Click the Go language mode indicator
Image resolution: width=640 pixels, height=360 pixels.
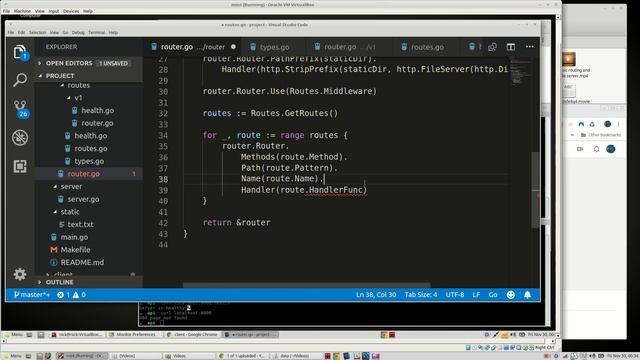[x=493, y=295]
